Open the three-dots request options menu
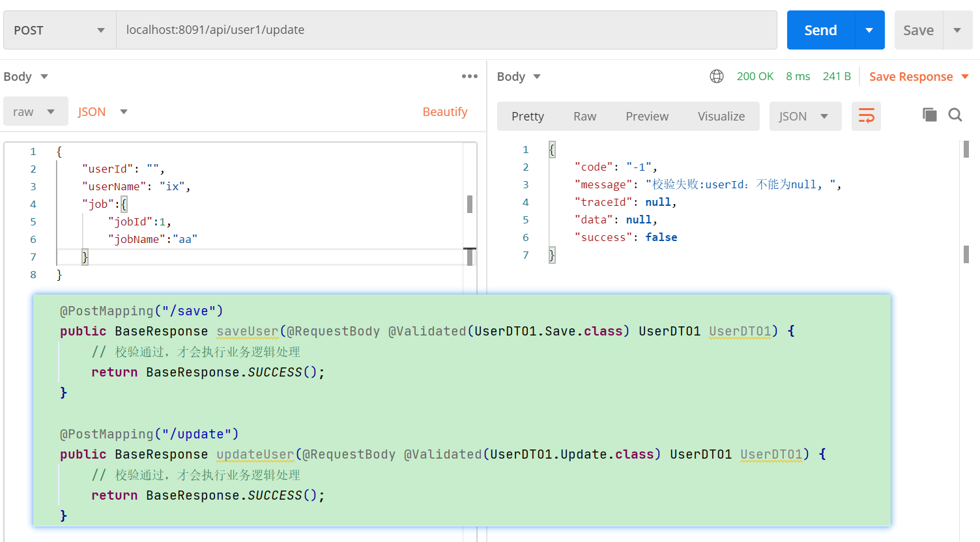This screenshot has width=980, height=542. [x=470, y=76]
